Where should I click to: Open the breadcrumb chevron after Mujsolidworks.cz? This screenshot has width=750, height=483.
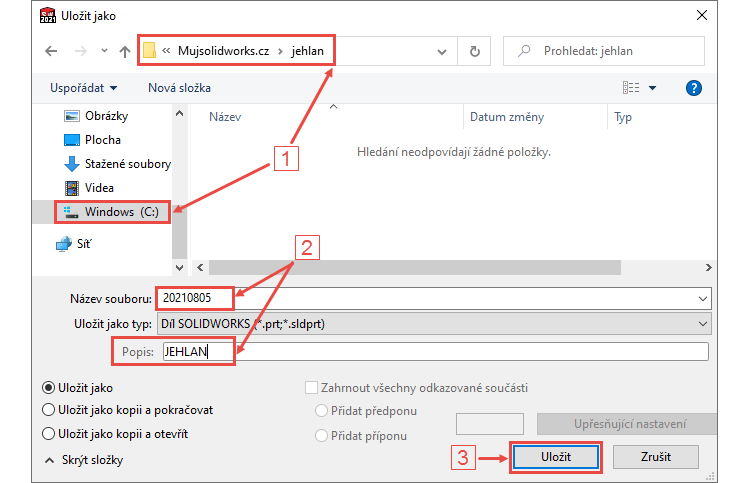[x=281, y=51]
